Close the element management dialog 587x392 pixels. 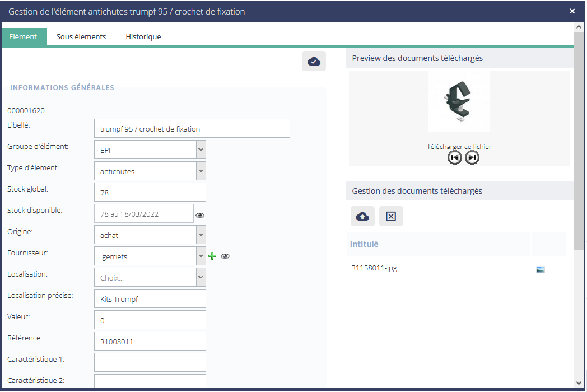572,11
